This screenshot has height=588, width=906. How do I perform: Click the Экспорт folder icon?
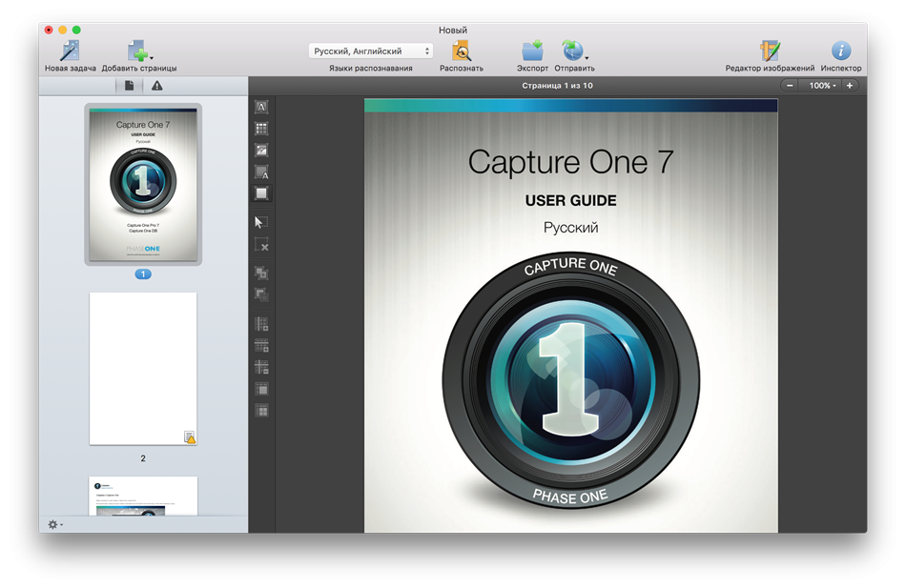(532, 51)
